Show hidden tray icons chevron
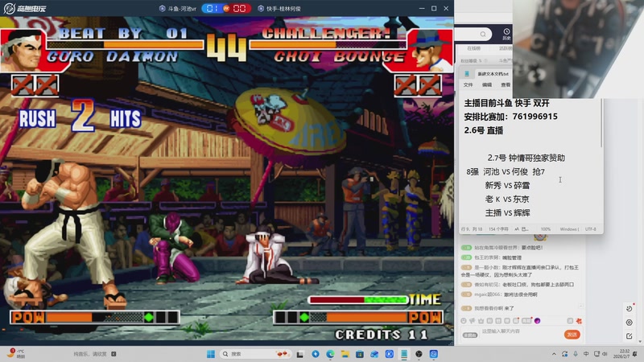The width and height of the screenshot is (644, 362). point(554,354)
